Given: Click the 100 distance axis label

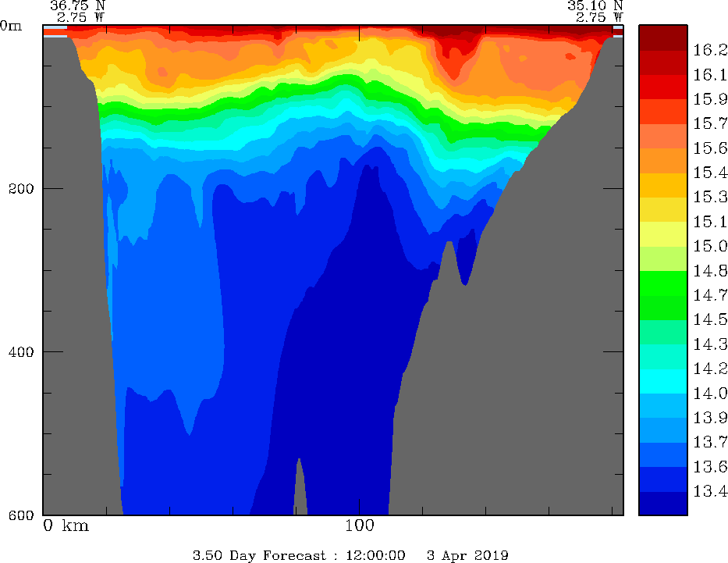Looking at the screenshot, I should tap(359, 526).
